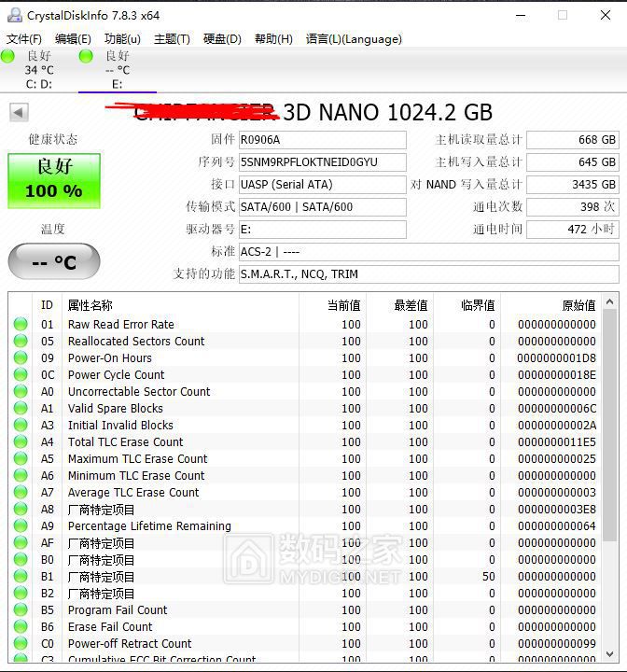
Task: Open the 硬盘(D) menu
Action: 222,39
